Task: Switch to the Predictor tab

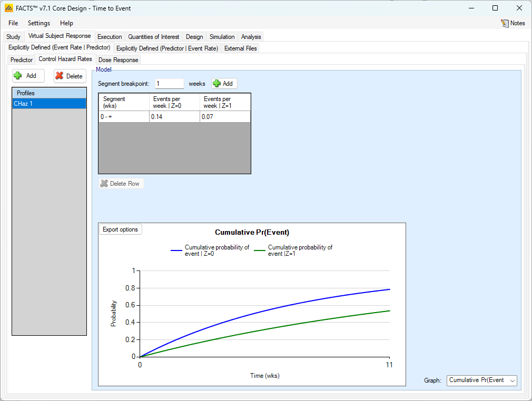Action: coord(22,60)
